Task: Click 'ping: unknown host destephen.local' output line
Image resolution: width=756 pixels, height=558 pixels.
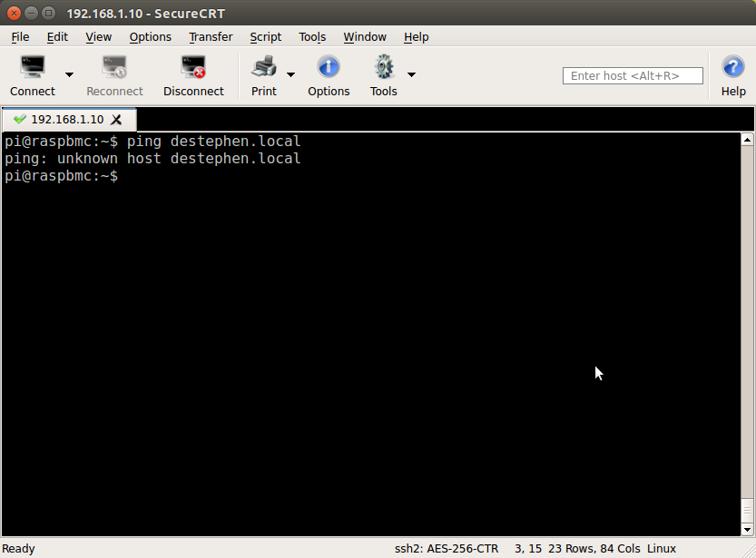Action: tap(152, 159)
